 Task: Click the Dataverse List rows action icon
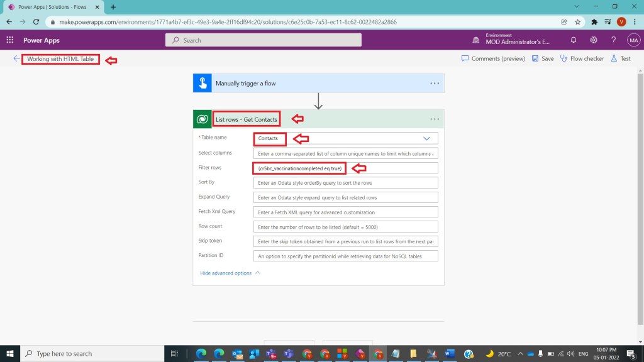tap(202, 119)
